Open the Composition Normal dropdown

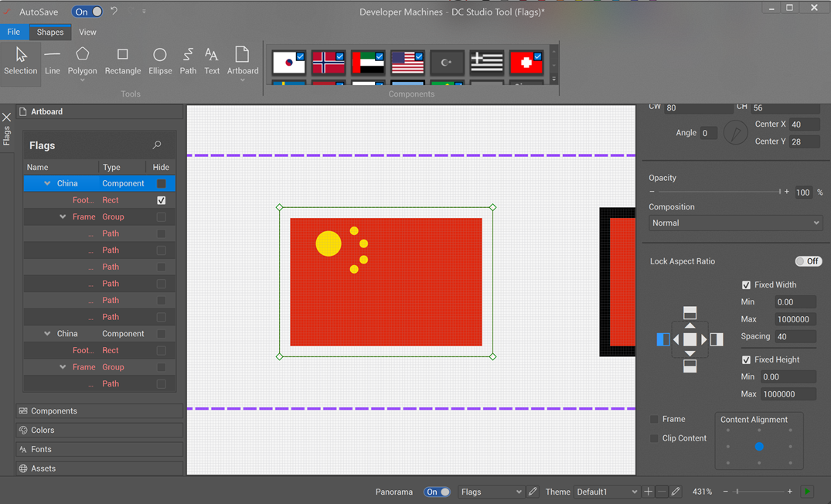pos(734,223)
